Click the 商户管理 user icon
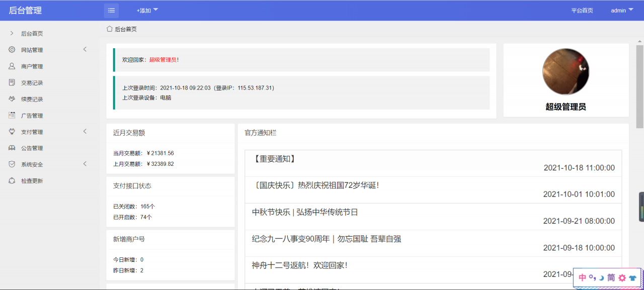Screen dimensions: 644x290 click(12, 66)
